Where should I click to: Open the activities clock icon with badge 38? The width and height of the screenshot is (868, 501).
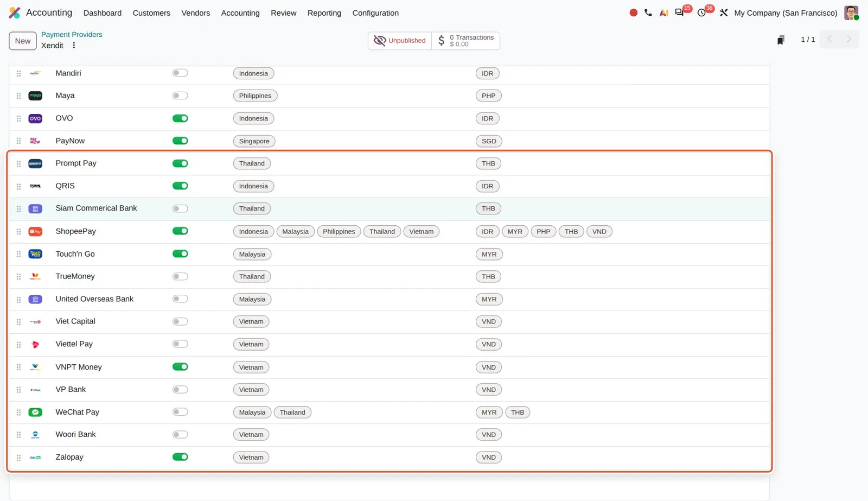coord(701,12)
